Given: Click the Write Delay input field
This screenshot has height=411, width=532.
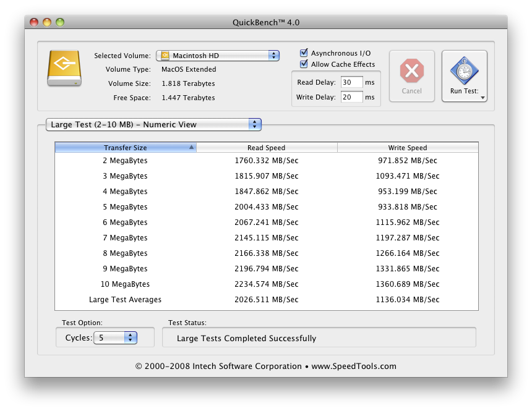Looking at the screenshot, I should [351, 97].
